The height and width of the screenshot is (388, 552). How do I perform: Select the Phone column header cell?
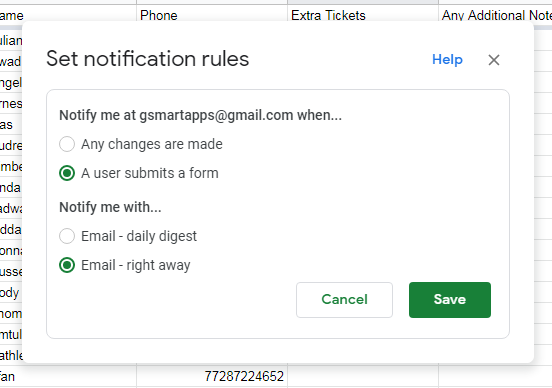(212, 14)
